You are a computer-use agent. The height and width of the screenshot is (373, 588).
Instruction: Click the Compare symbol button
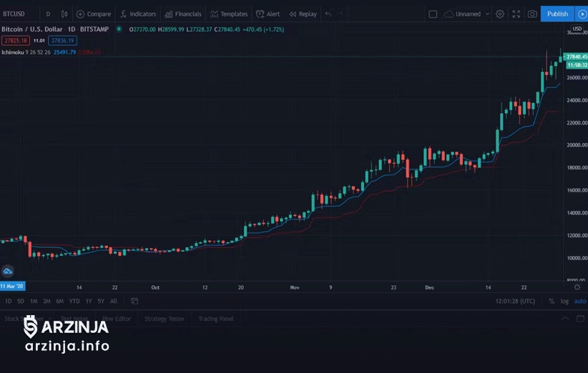pyautogui.click(x=94, y=14)
